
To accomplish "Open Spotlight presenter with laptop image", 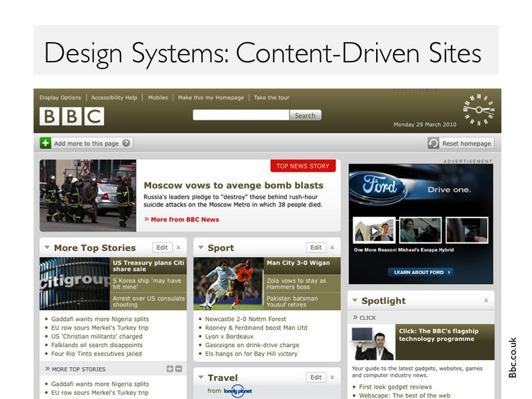I will tap(372, 342).
